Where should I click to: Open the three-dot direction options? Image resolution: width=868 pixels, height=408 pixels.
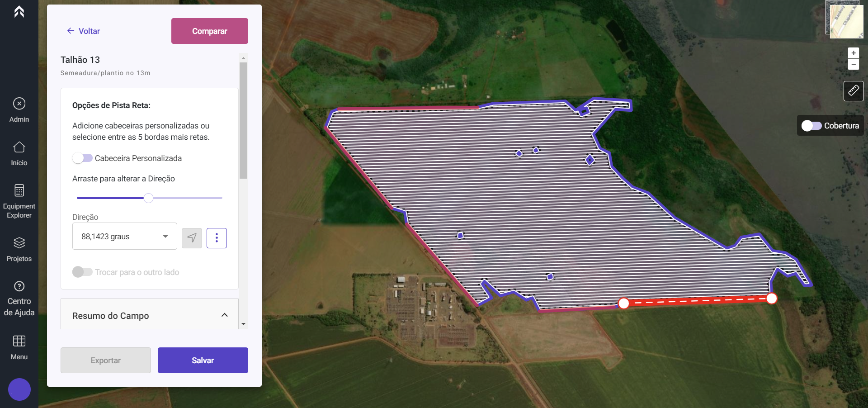pos(217,238)
